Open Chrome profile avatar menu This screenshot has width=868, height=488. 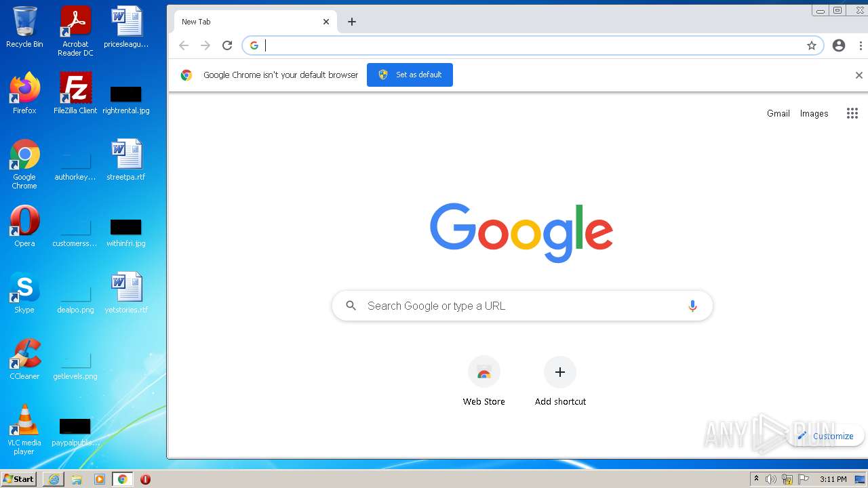click(839, 45)
